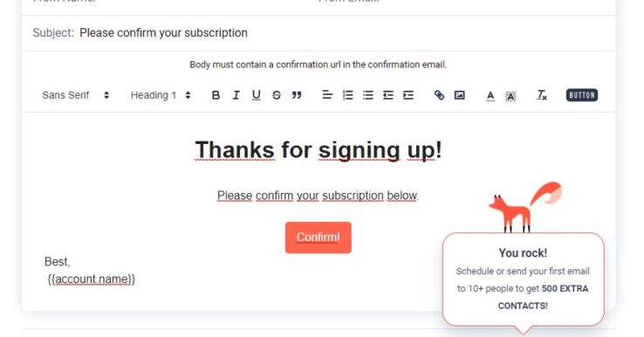Screen dimensions: 644x337
Task: Toggle underline formatting in the toolbar
Action: pos(256,95)
